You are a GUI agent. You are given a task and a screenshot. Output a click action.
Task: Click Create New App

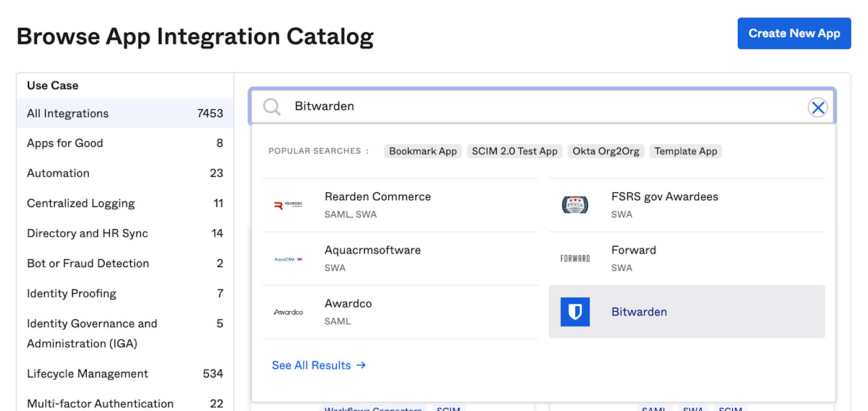(794, 33)
